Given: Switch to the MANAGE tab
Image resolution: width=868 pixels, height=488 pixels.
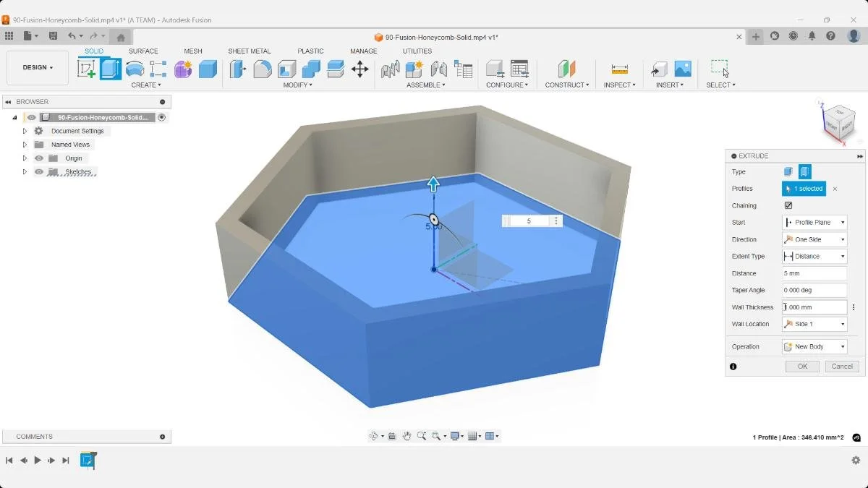Looking at the screenshot, I should [x=364, y=51].
